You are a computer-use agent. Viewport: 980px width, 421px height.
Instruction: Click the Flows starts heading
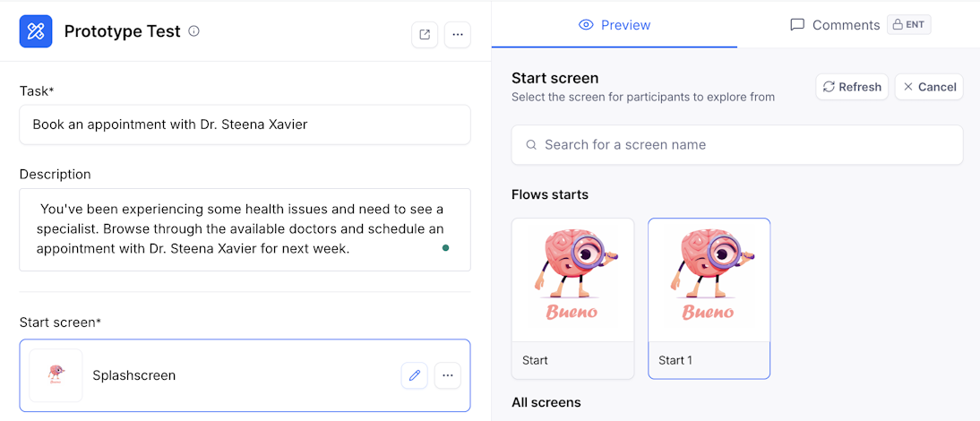[x=550, y=194]
